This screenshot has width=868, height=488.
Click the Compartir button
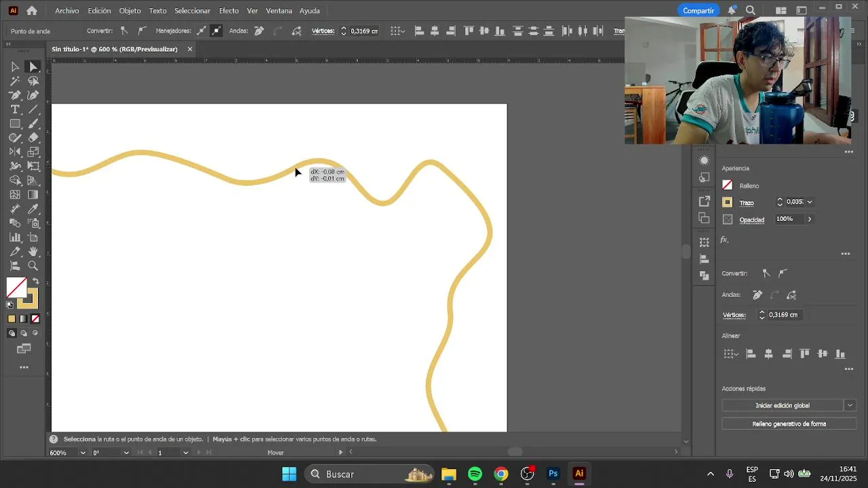(x=698, y=11)
